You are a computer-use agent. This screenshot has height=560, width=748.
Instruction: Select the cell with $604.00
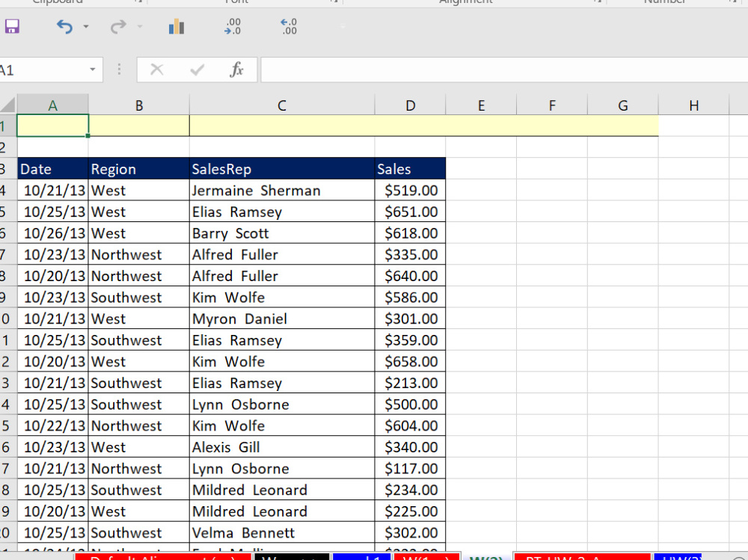coord(410,425)
